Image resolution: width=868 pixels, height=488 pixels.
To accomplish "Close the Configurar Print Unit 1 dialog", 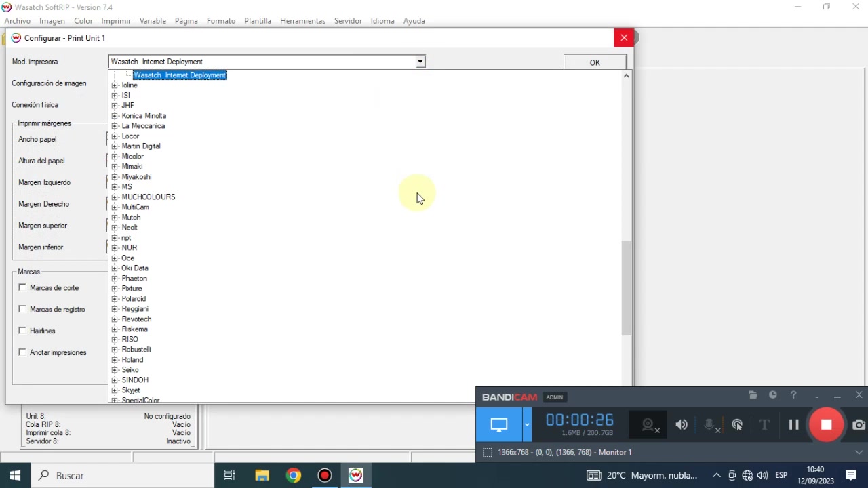I will click(624, 38).
